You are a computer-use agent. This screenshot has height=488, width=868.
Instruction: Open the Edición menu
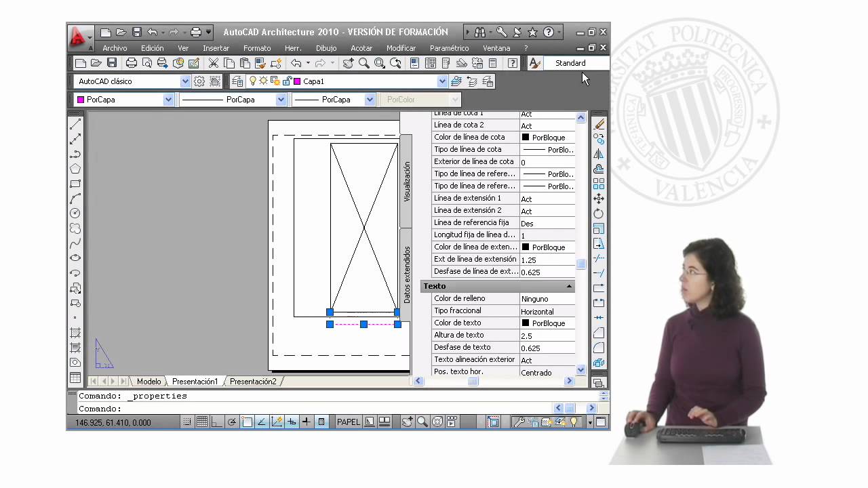(x=153, y=48)
